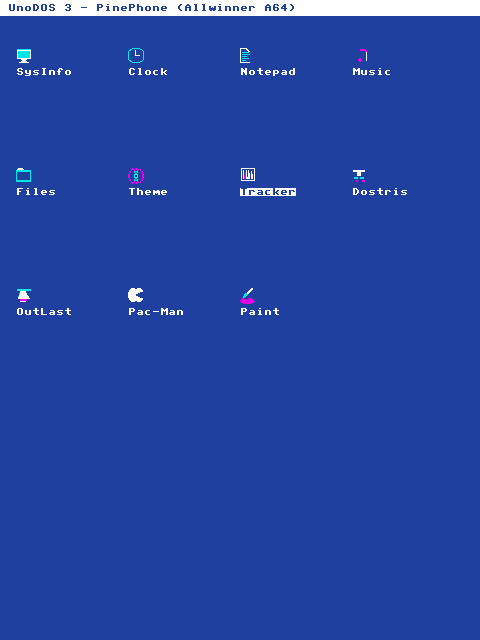Screen dimensions: 480x640
Task: Launch the Clock app icon
Action: coord(136,56)
